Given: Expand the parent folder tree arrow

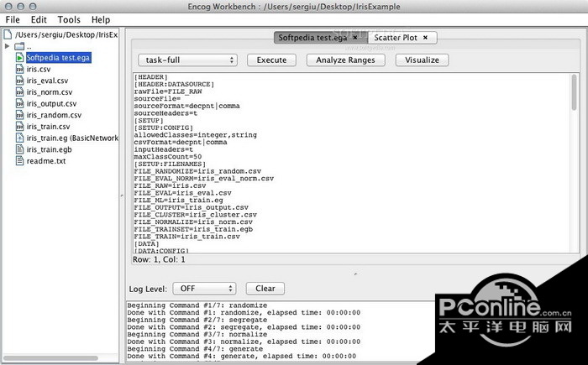Looking at the screenshot, I should 7,46.
